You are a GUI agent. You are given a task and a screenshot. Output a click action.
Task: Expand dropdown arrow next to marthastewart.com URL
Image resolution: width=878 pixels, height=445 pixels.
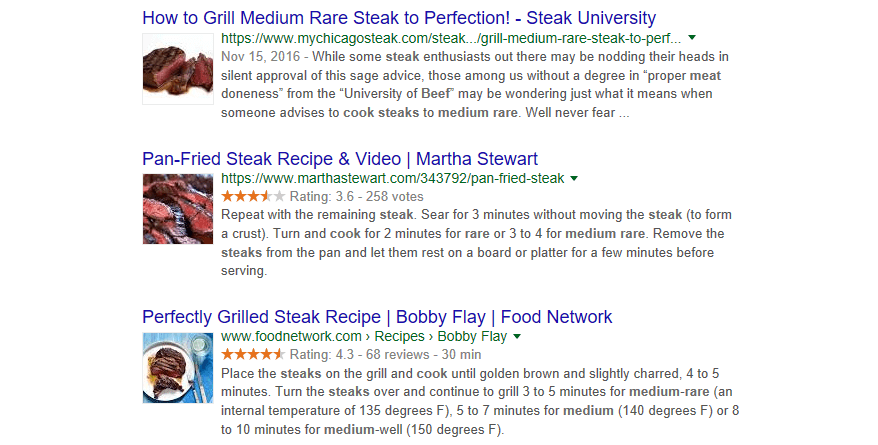pos(574,179)
